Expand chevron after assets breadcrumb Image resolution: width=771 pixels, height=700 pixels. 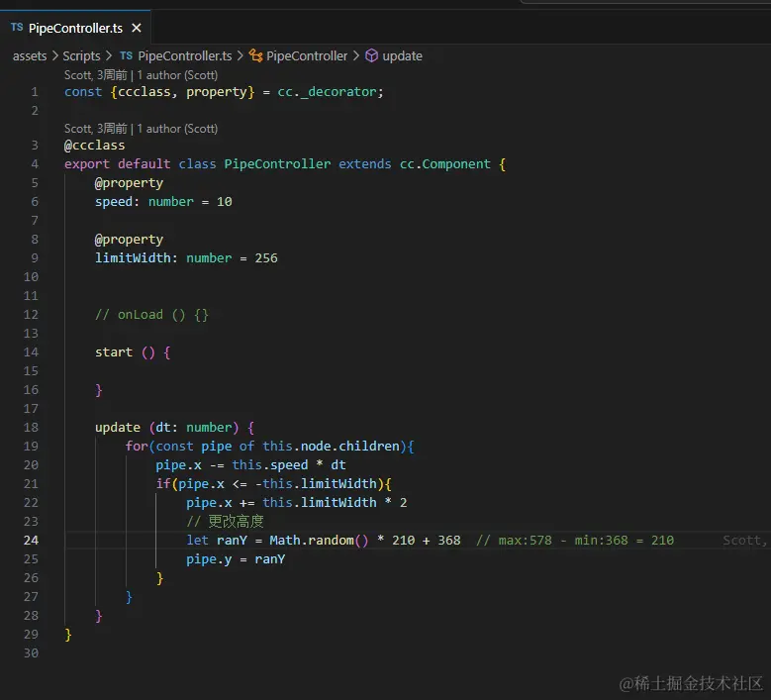tap(54, 56)
